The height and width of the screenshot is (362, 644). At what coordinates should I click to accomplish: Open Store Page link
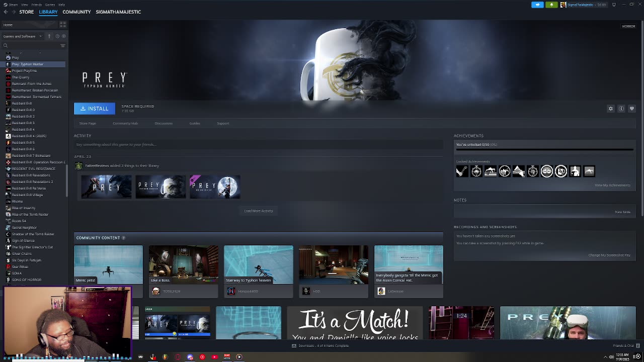click(x=88, y=123)
